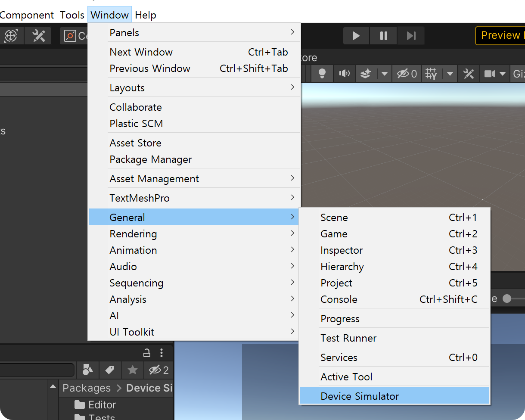Toggle Scene view lighting bulb icon
This screenshot has height=420, width=525.
click(322, 74)
